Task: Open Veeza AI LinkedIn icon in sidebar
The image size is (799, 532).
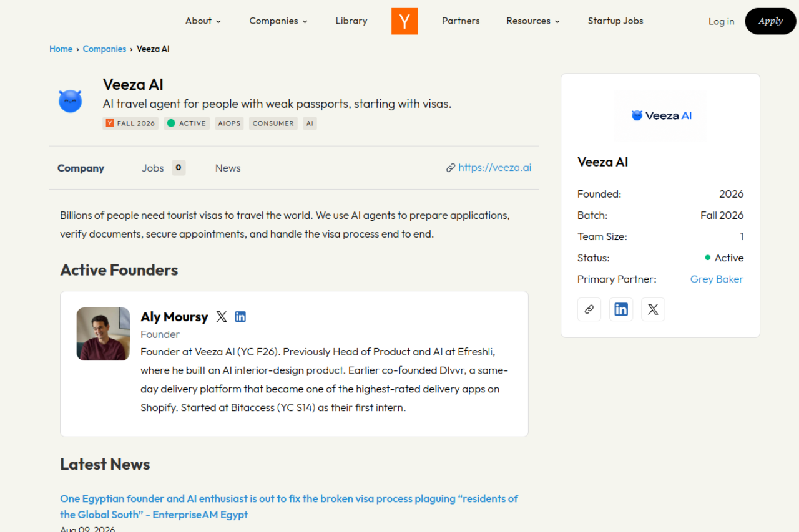Action: pos(621,309)
